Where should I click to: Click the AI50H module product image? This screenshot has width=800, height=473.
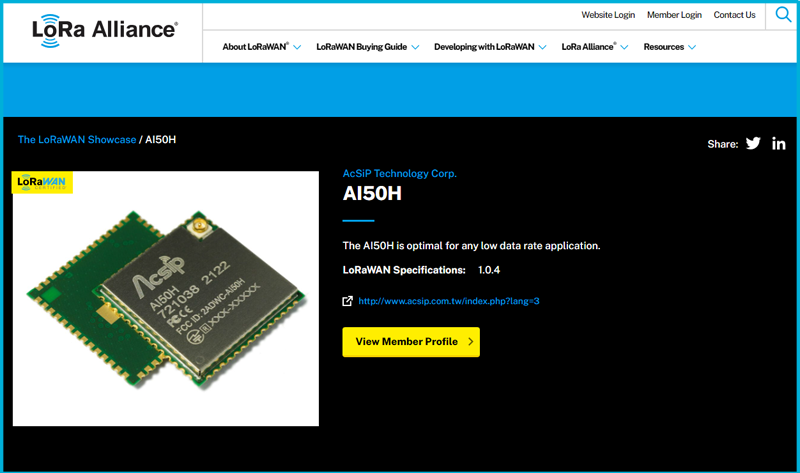click(165, 298)
